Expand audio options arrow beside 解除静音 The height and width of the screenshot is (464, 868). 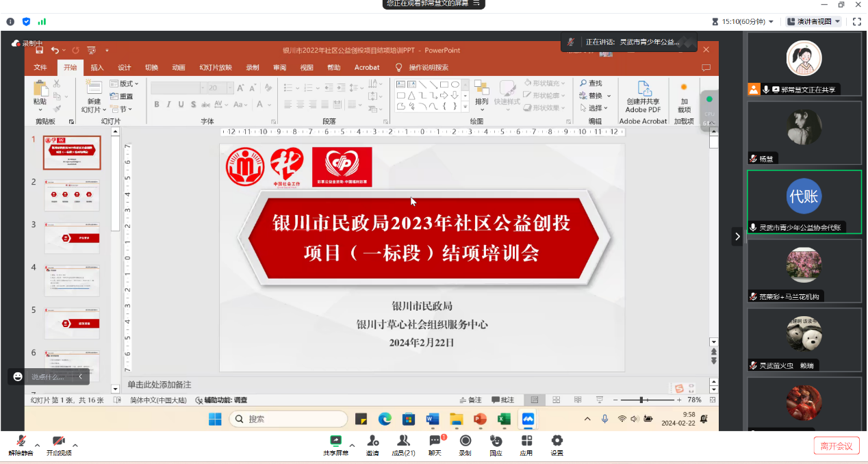click(x=37, y=446)
